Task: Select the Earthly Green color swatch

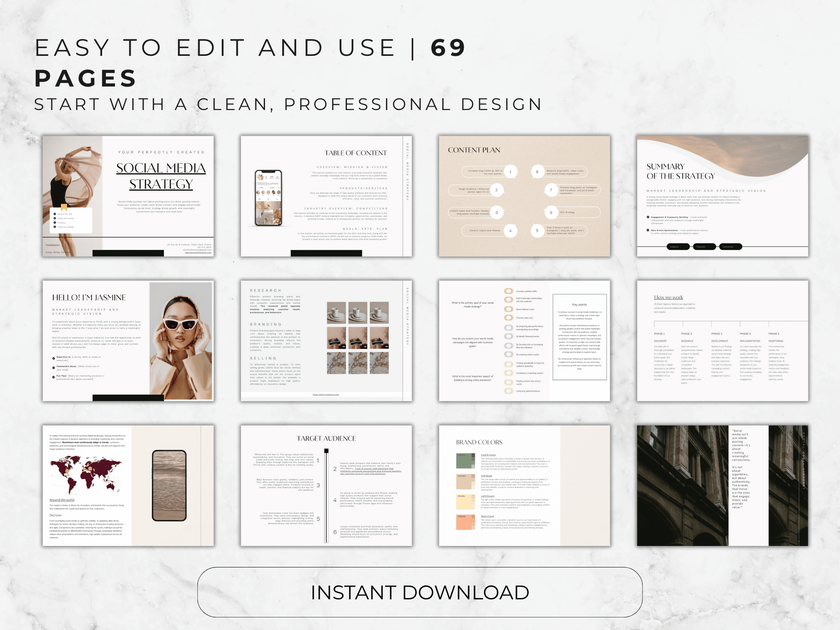Action: (x=464, y=461)
